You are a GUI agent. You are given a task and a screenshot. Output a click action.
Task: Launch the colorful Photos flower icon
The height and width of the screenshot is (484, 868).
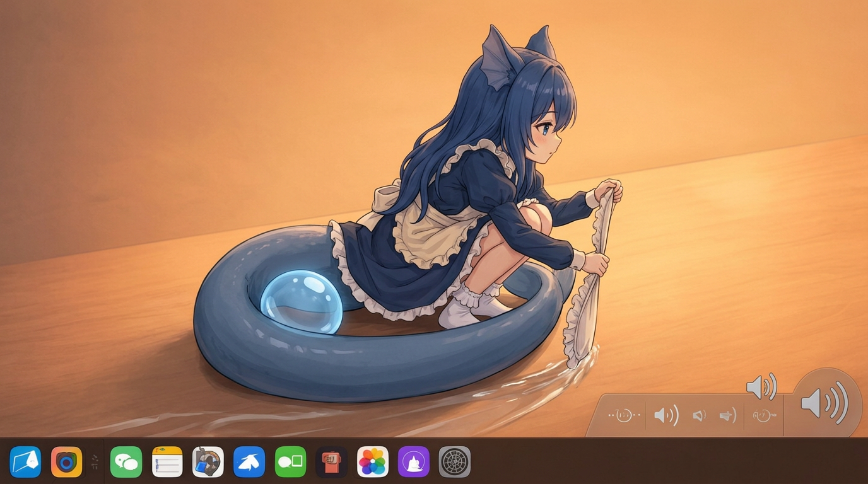coord(373,462)
